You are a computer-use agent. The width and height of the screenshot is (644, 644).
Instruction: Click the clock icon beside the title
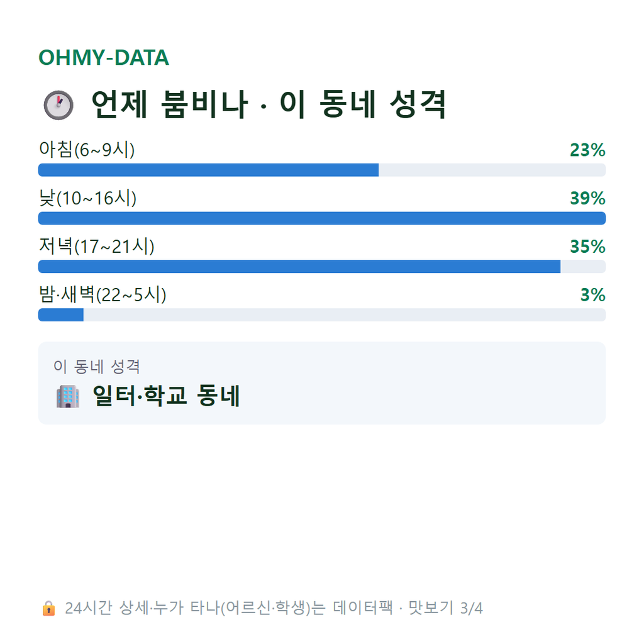[58, 105]
